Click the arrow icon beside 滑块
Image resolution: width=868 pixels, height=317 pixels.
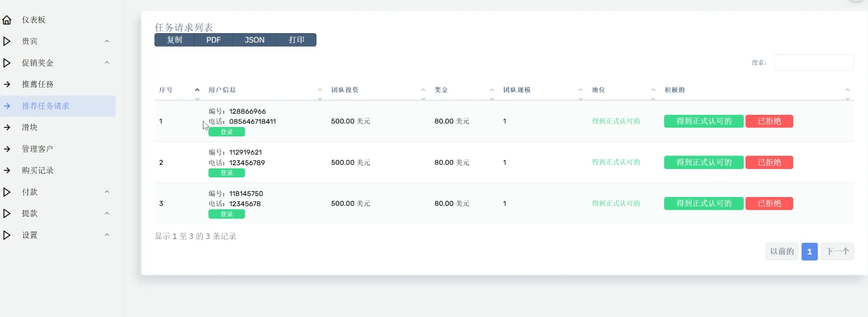(x=7, y=127)
